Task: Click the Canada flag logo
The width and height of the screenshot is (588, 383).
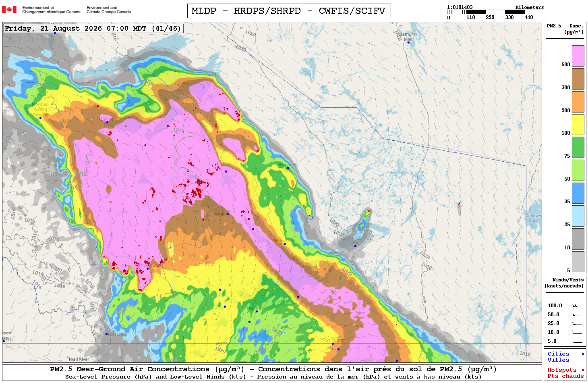Action: (9, 10)
